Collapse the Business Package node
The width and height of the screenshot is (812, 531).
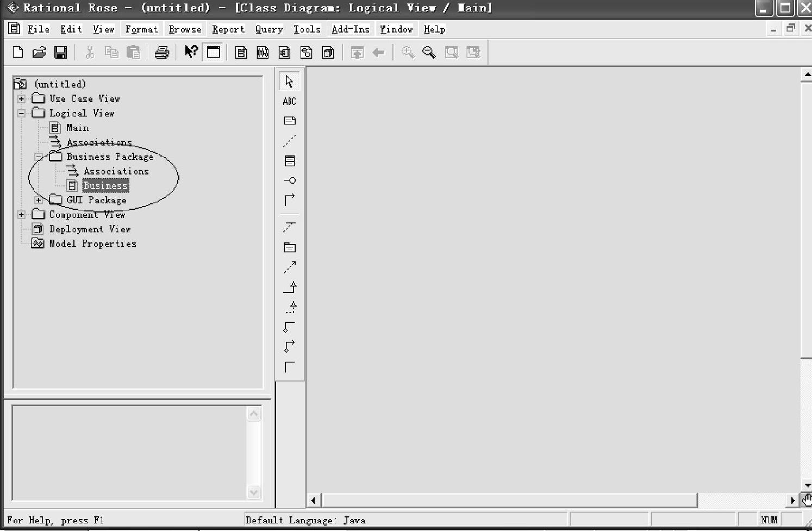[39, 157]
